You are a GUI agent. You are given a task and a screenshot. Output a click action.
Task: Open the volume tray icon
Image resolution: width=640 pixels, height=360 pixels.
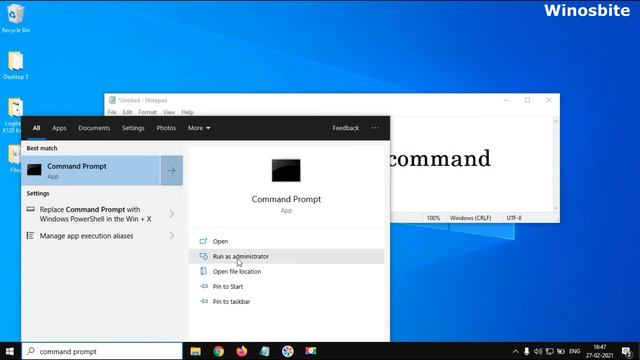point(538,351)
